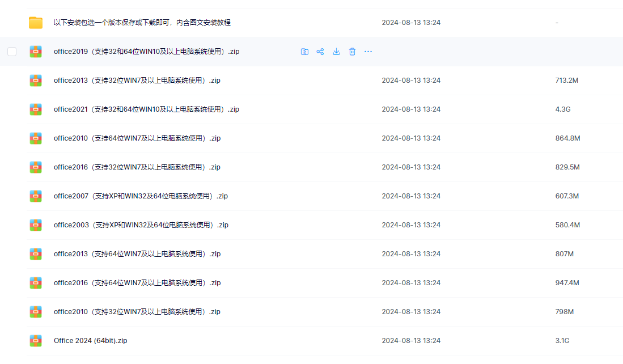Image resolution: width=623 pixels, height=364 pixels.
Task: Click size value 713.2M
Action: (566, 81)
